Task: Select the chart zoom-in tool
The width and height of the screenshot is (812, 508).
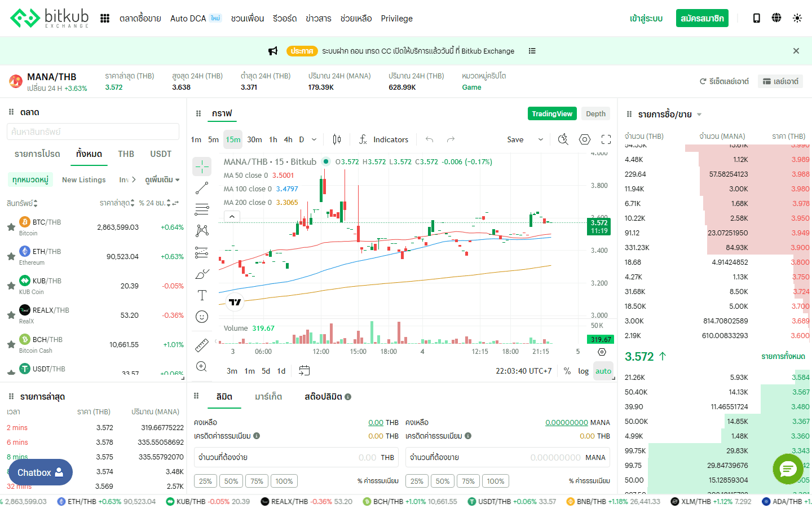Action: pos(202,366)
